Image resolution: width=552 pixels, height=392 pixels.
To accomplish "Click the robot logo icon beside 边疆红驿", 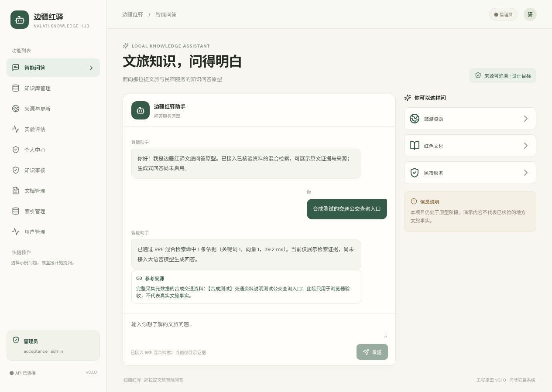I will [20, 20].
